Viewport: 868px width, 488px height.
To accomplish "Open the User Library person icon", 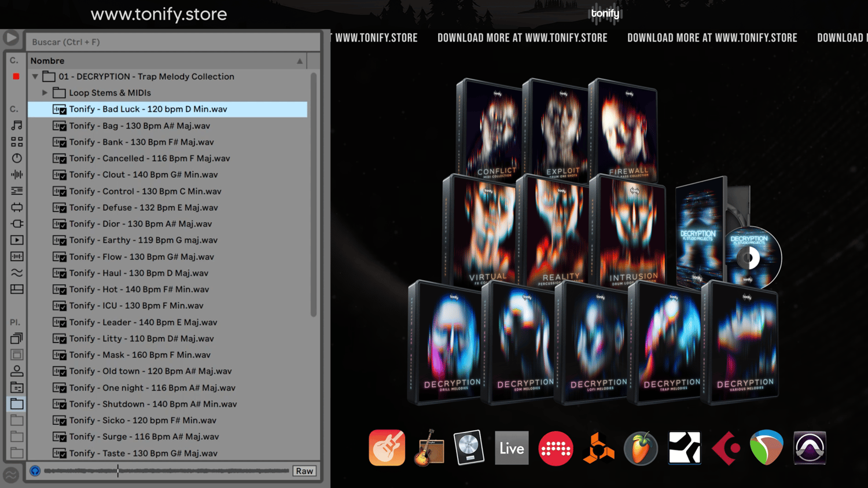I will (x=17, y=371).
